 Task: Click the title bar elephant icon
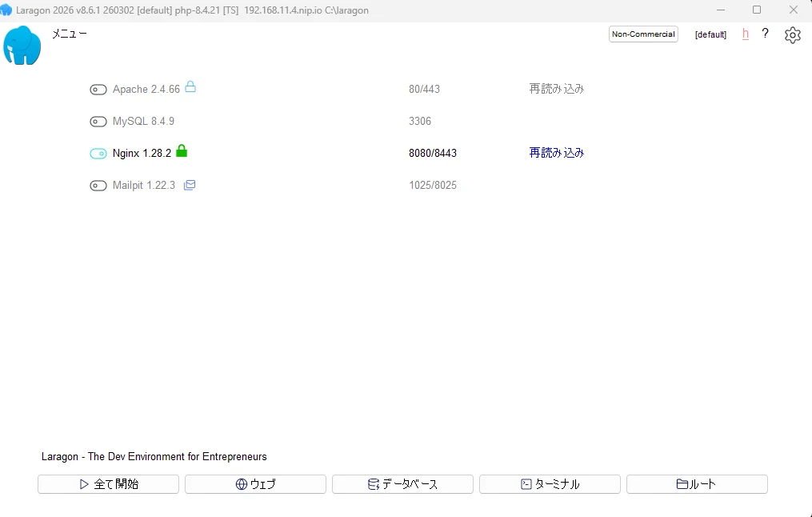[6, 10]
